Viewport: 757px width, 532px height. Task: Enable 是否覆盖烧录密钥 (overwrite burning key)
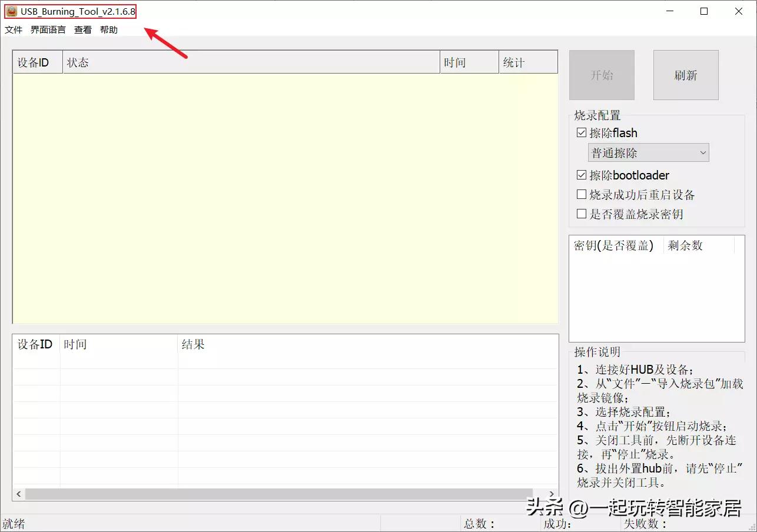coord(582,214)
